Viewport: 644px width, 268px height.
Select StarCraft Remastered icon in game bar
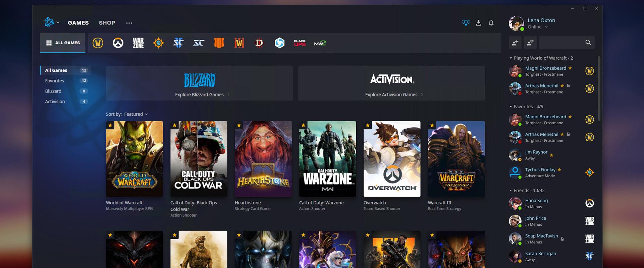click(199, 43)
